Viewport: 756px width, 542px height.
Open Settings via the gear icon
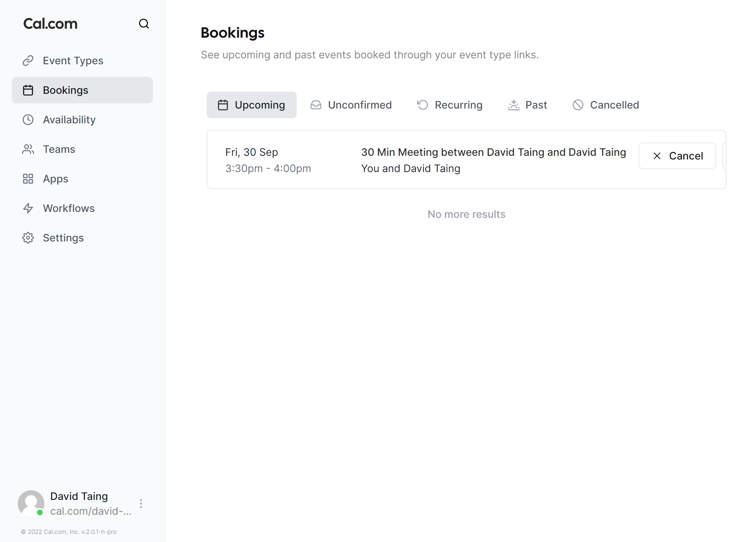click(x=28, y=237)
